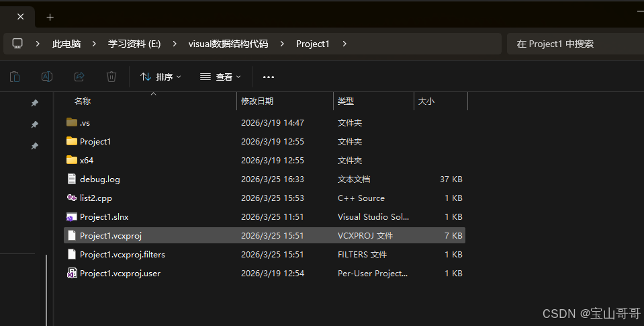This screenshot has width=644, height=326.
Task: Select the list2.cpp file icon
Action: [72, 198]
